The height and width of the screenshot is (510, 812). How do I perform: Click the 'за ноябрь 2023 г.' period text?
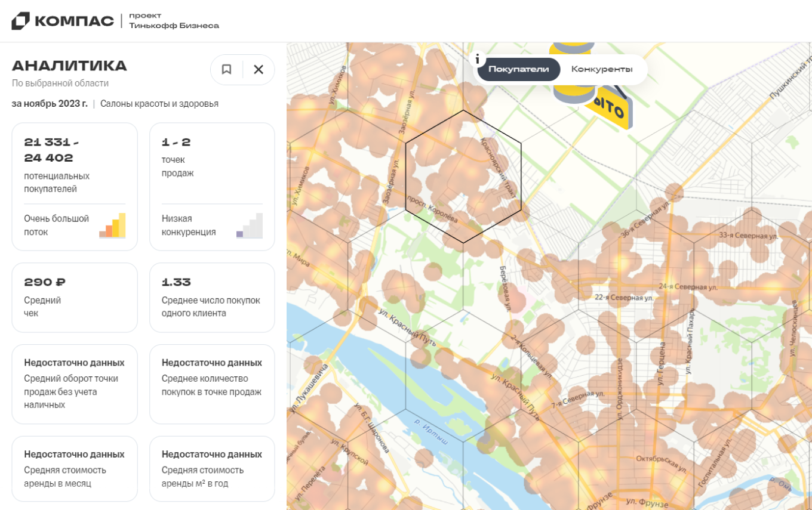tap(50, 104)
